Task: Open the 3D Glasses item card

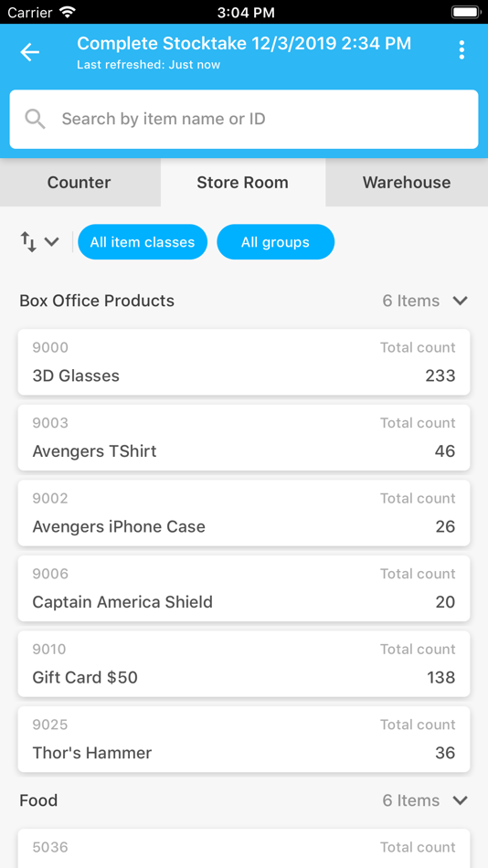Action: [244, 362]
